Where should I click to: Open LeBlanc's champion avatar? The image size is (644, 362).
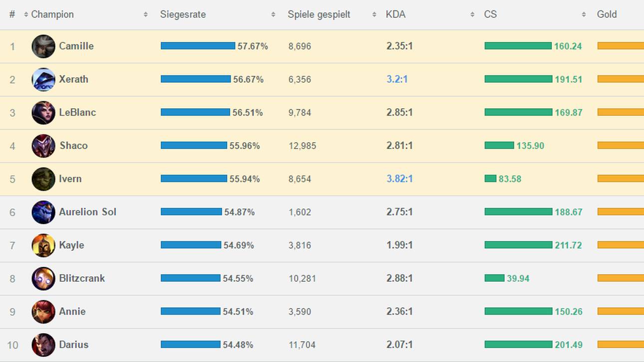coord(43,113)
